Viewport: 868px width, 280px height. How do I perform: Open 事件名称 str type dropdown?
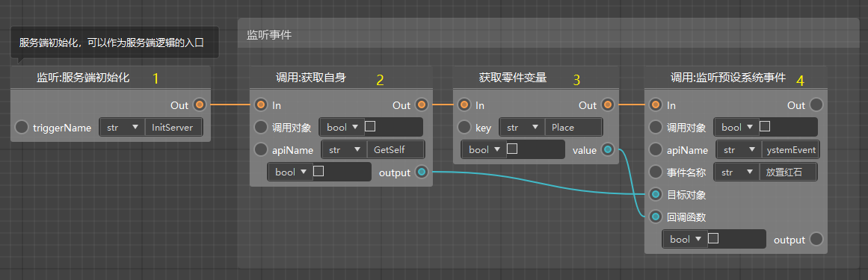[736, 172]
